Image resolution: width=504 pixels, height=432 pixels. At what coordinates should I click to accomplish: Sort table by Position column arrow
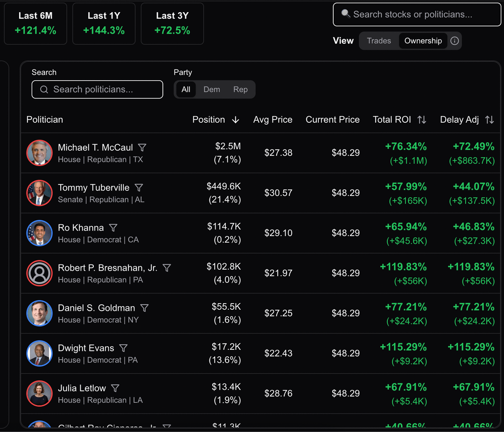(x=235, y=120)
